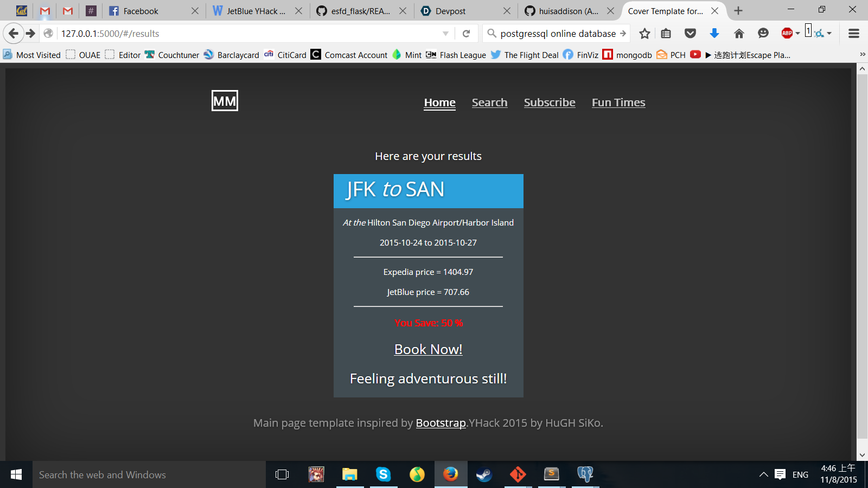Screen dimensions: 868x488
Task: Expand the URL history dropdown arrow
Action: pyautogui.click(x=445, y=34)
